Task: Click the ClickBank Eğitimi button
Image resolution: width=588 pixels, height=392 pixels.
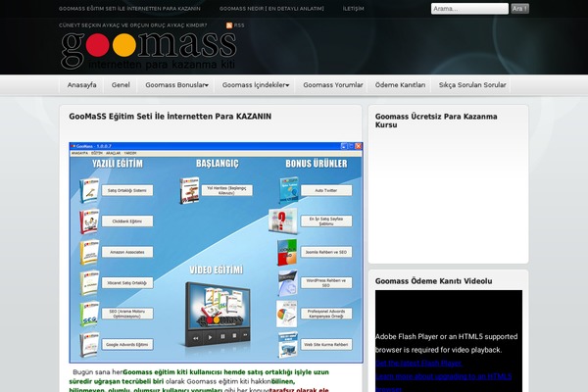Action: pos(127,221)
